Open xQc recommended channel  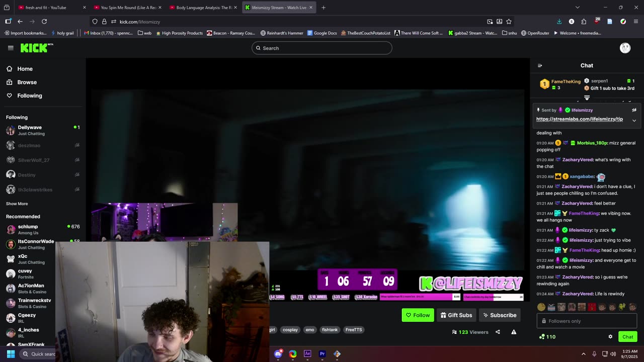[x=43, y=259]
